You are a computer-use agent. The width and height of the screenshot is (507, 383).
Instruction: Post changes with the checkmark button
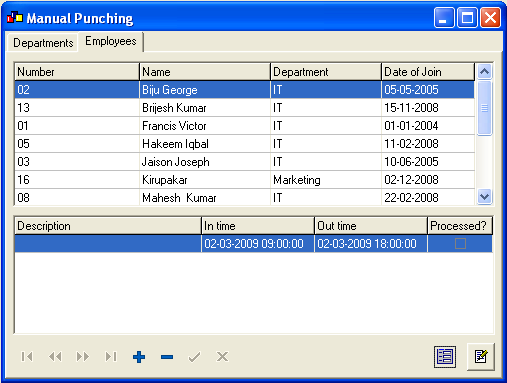pyautogui.click(x=194, y=357)
